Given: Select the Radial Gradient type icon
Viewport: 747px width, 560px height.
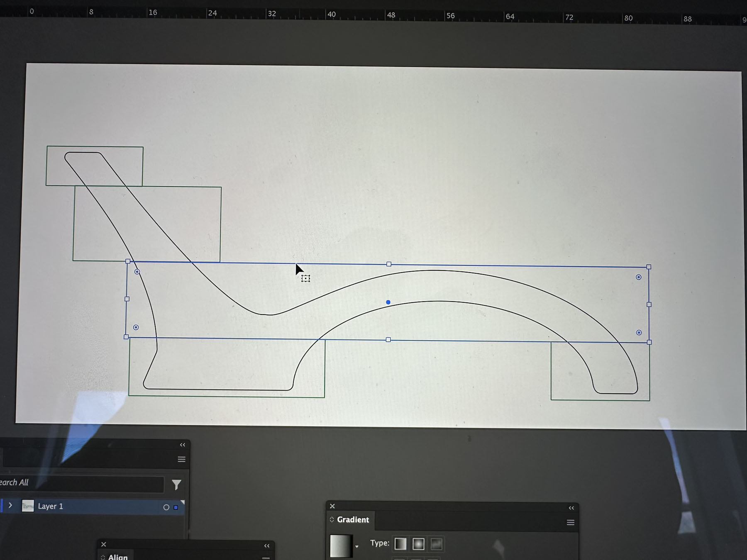Looking at the screenshot, I should [x=418, y=544].
